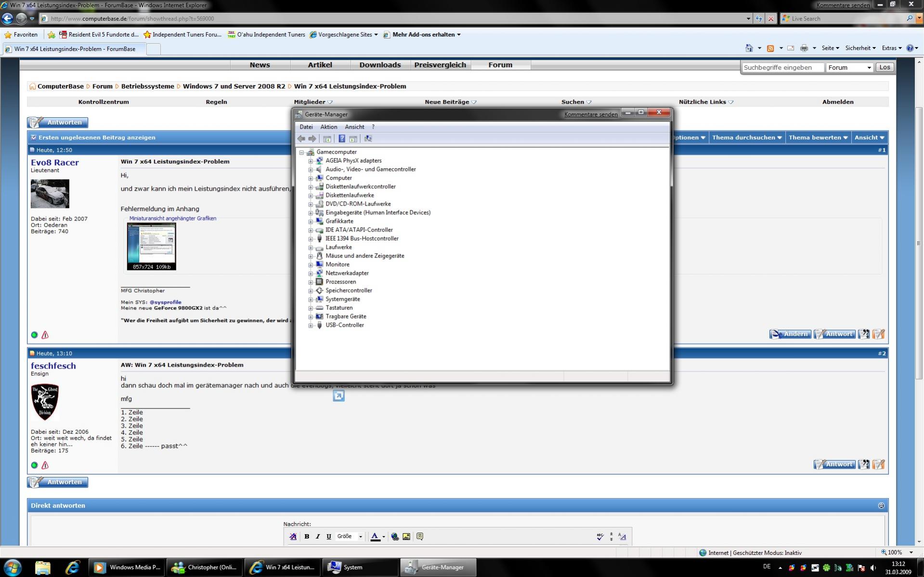Open the Thema durchsuchen dropdown

pos(747,138)
